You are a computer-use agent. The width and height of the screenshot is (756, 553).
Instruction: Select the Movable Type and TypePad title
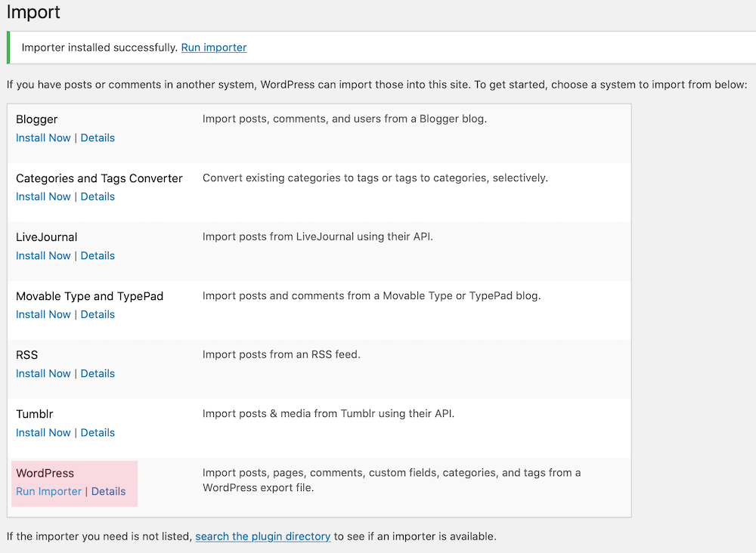pyautogui.click(x=90, y=296)
